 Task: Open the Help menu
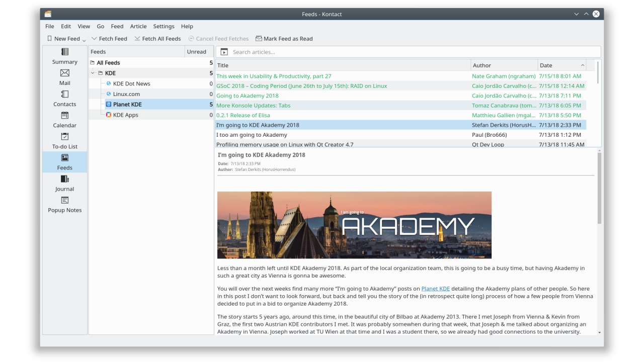(187, 26)
